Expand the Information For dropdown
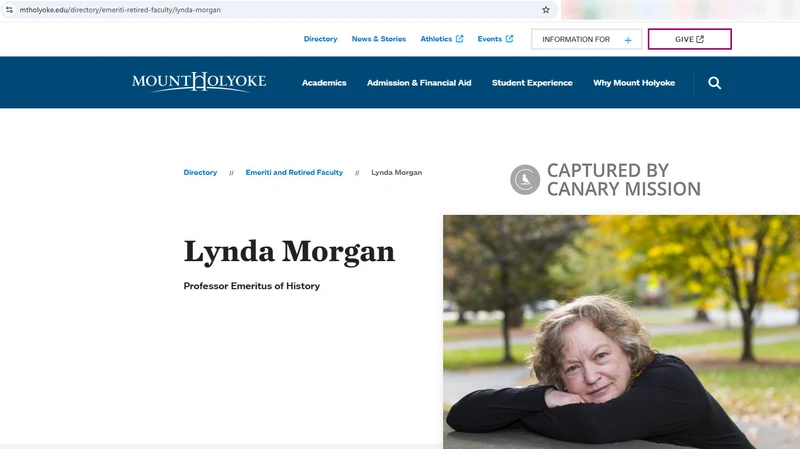Viewport: 800px width, 449px height. pyautogui.click(x=586, y=39)
